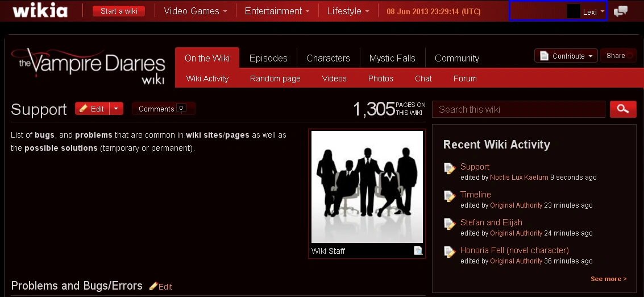The image size is (644, 297).
Task: Click the Lexi user avatar
Action: click(x=573, y=11)
